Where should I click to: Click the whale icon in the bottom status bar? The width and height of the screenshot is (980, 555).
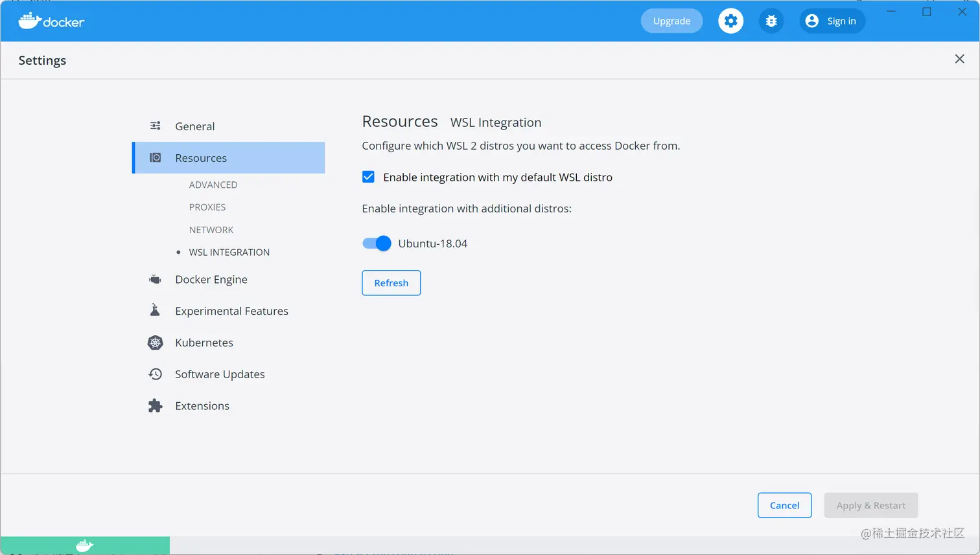tap(85, 546)
